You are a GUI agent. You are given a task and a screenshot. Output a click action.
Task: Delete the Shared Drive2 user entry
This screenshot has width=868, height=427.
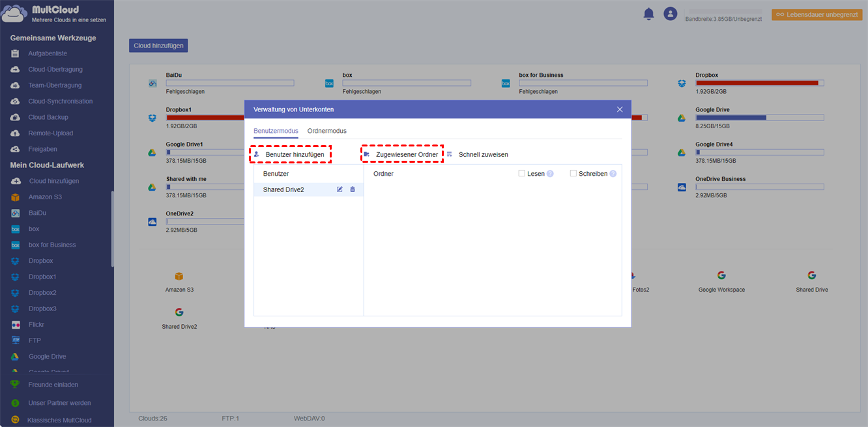coord(353,189)
